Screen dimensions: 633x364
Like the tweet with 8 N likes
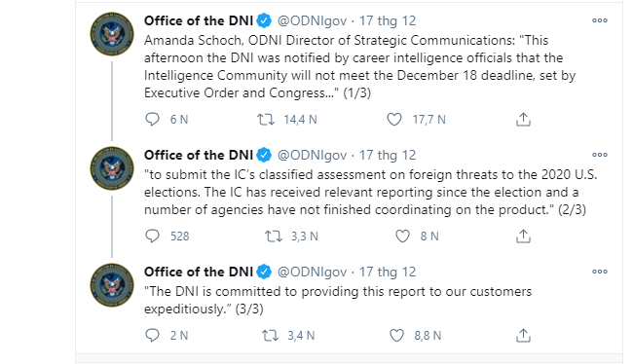tap(402, 237)
